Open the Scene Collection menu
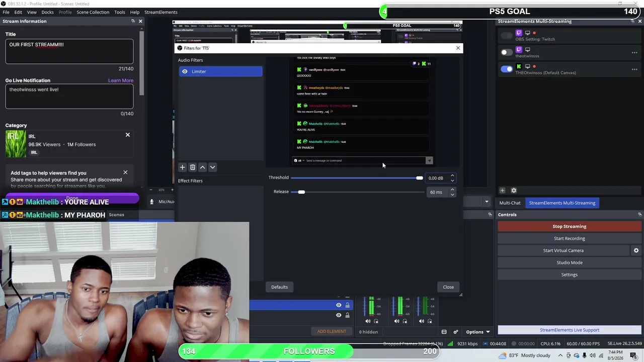The width and height of the screenshot is (644, 362). 93,12
